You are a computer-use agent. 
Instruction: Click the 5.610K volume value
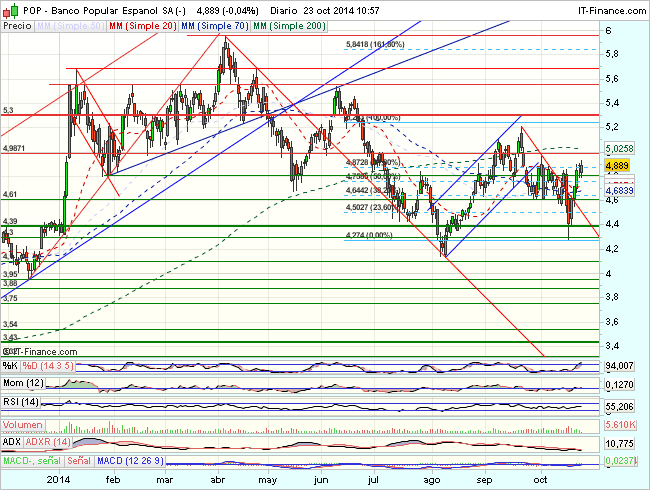620,425
